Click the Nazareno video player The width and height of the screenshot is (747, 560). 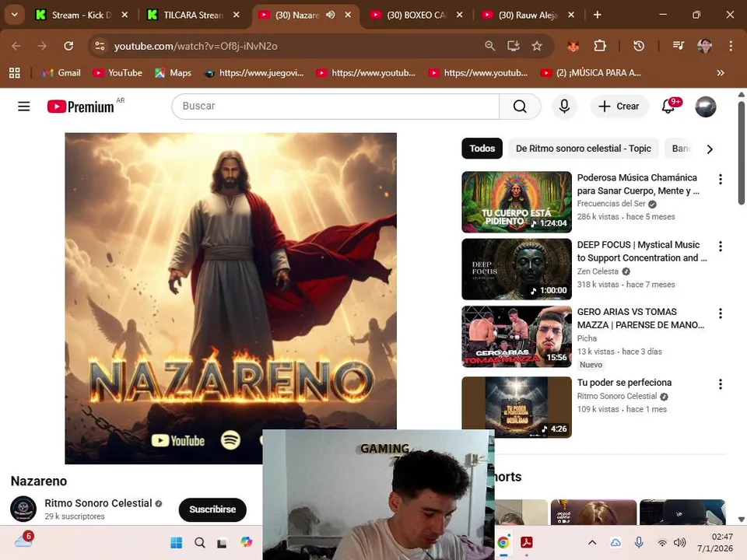[x=230, y=298]
